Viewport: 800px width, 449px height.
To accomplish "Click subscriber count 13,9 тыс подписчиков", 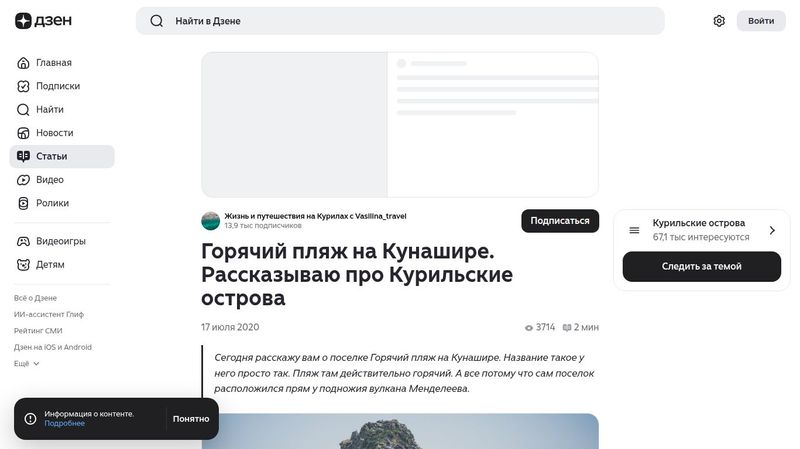I will [263, 226].
